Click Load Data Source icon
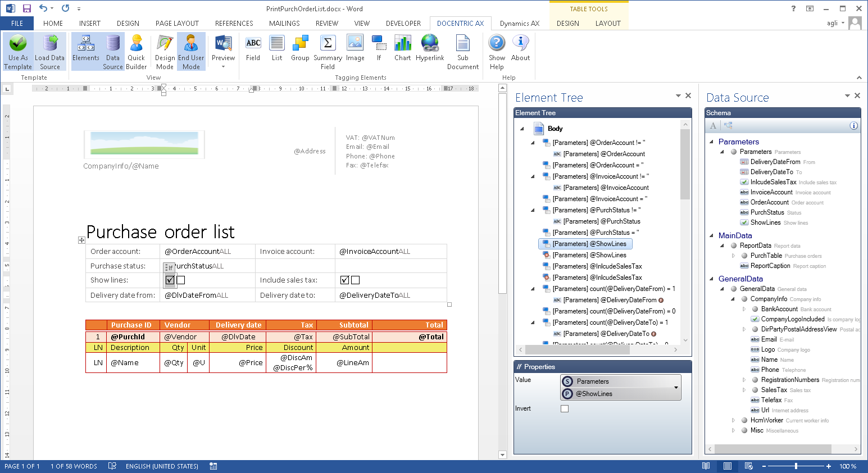 (50, 52)
